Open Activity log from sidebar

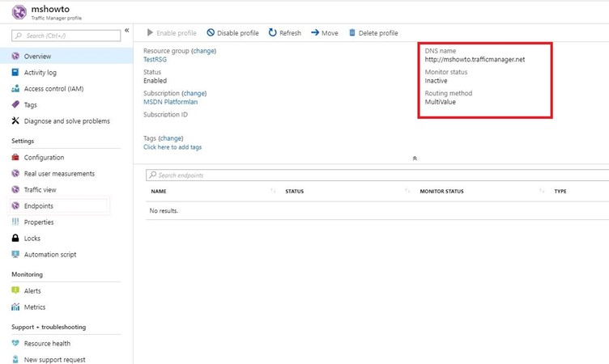(x=40, y=73)
